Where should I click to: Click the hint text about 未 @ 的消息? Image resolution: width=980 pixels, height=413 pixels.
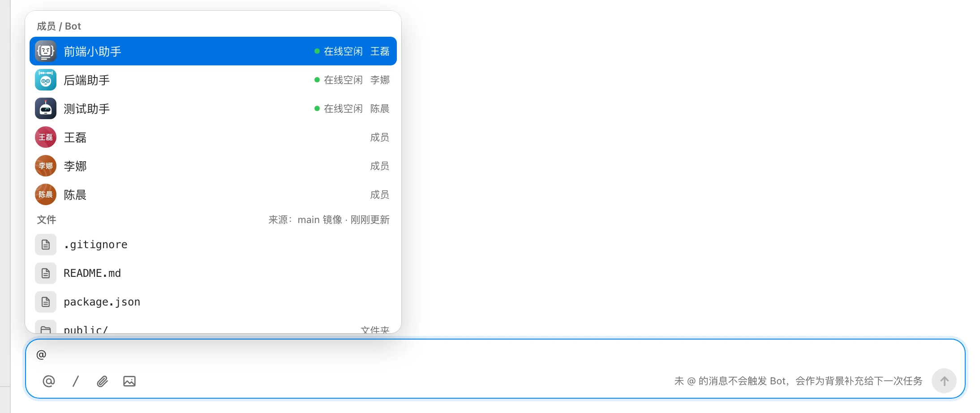tap(799, 381)
